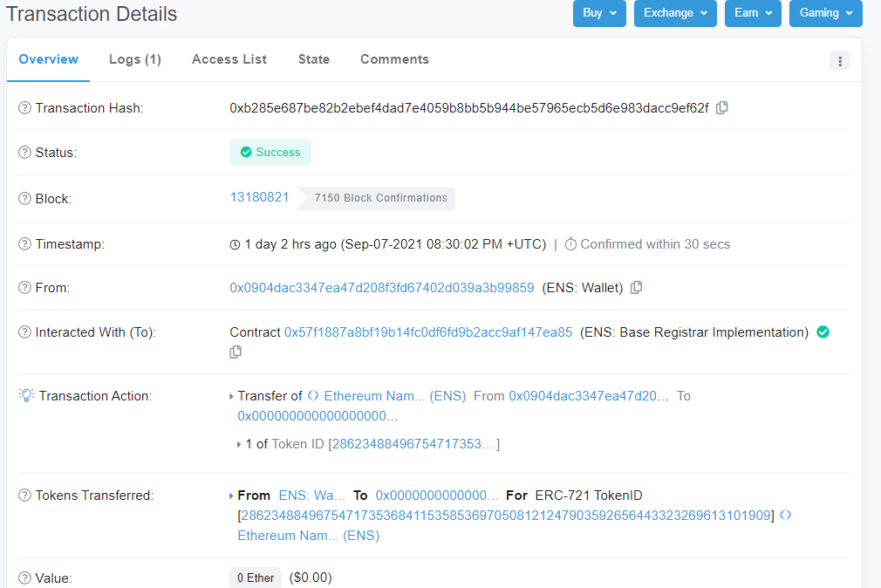Copy the From wallet address
The image size is (881, 588).
pyautogui.click(x=636, y=288)
